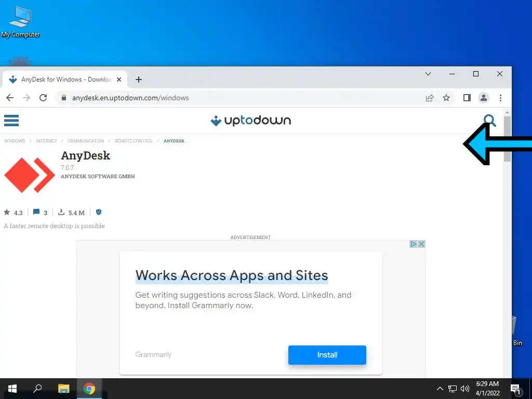Open the Uptodown hamburger menu
The height and width of the screenshot is (399, 532).
[11, 121]
